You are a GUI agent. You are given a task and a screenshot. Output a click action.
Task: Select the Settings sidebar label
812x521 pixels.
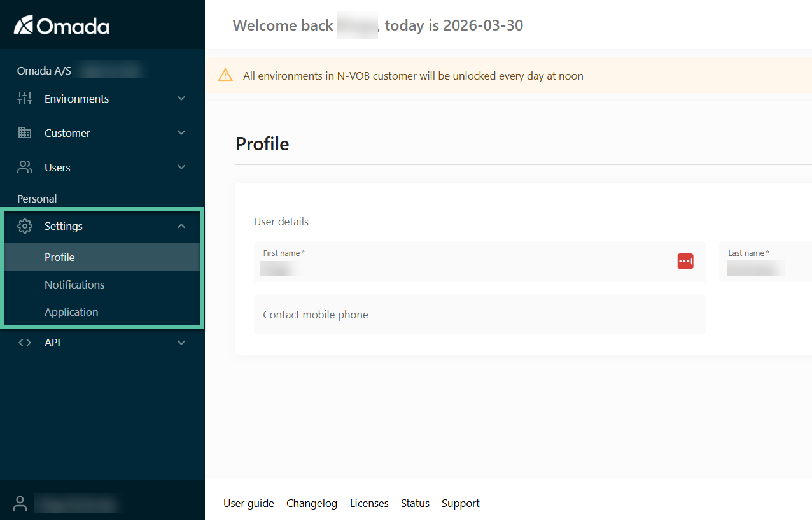[64, 226]
